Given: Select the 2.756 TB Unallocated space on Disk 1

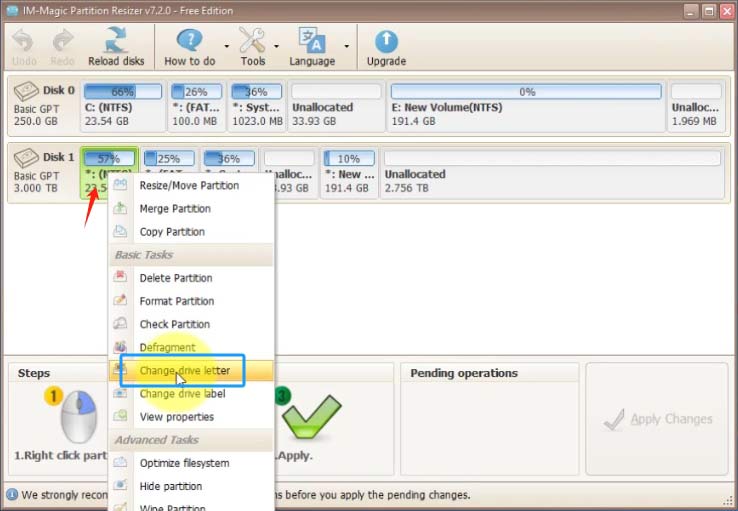Looking at the screenshot, I should (x=553, y=172).
